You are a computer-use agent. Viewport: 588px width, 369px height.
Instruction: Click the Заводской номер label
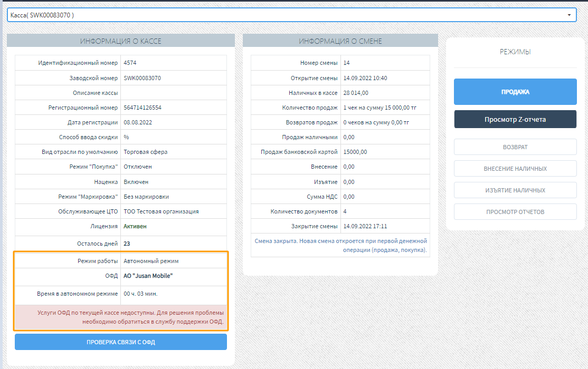93,79
